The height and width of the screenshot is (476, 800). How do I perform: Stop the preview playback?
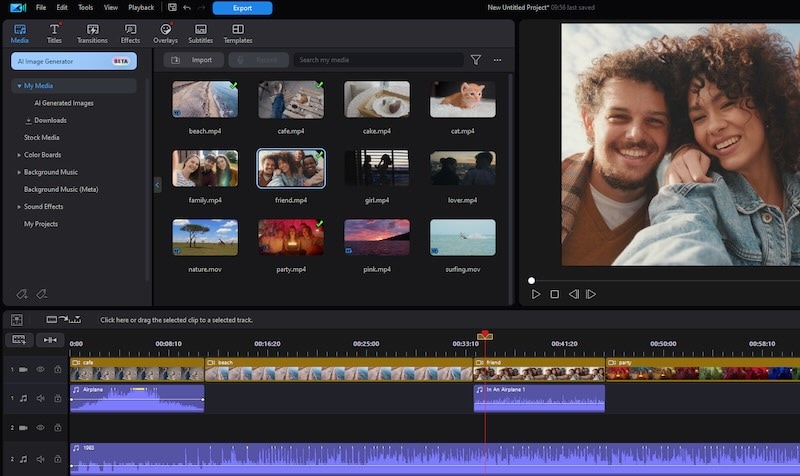click(x=555, y=294)
